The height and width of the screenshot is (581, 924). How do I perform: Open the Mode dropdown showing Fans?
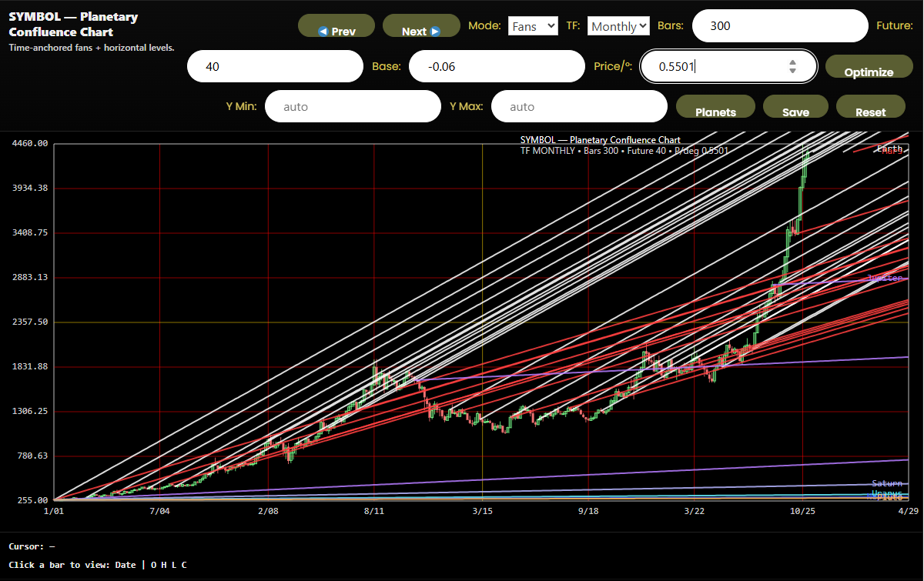pos(533,26)
